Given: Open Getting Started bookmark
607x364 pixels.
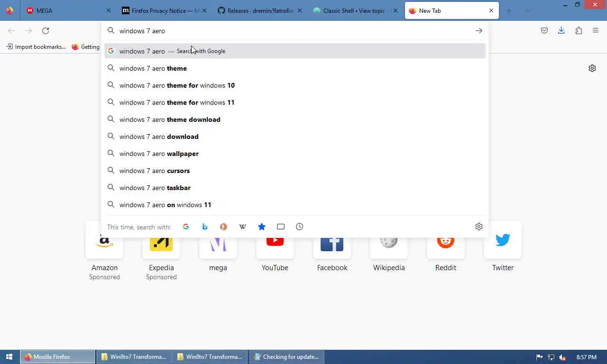Looking at the screenshot, I should (x=86, y=47).
